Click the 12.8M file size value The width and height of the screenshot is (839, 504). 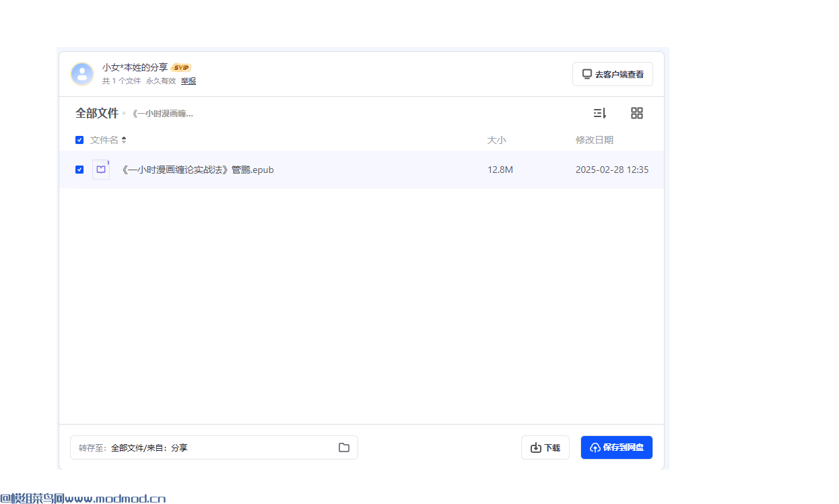click(x=500, y=170)
